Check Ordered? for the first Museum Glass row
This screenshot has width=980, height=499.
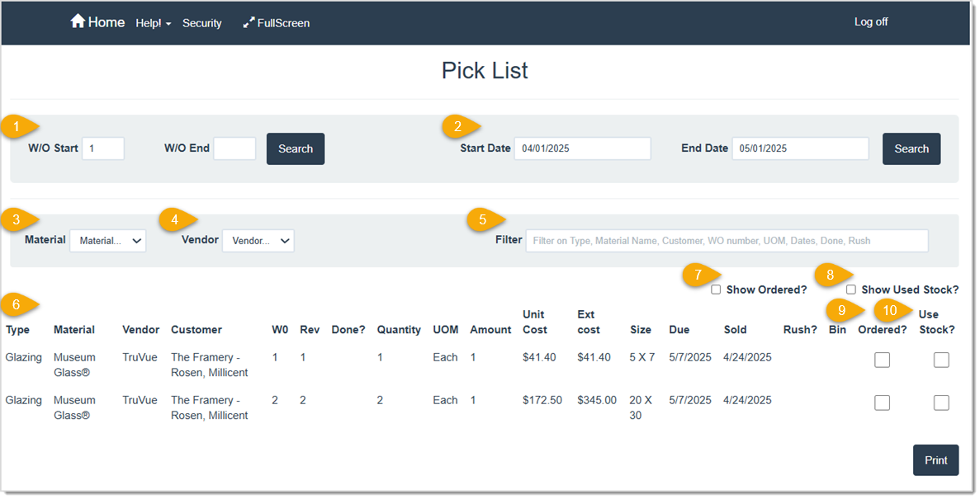click(x=881, y=360)
